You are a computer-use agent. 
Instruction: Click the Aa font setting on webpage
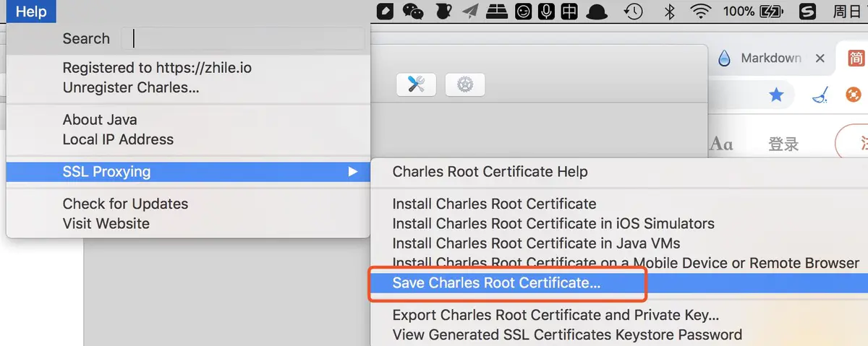pyautogui.click(x=721, y=144)
